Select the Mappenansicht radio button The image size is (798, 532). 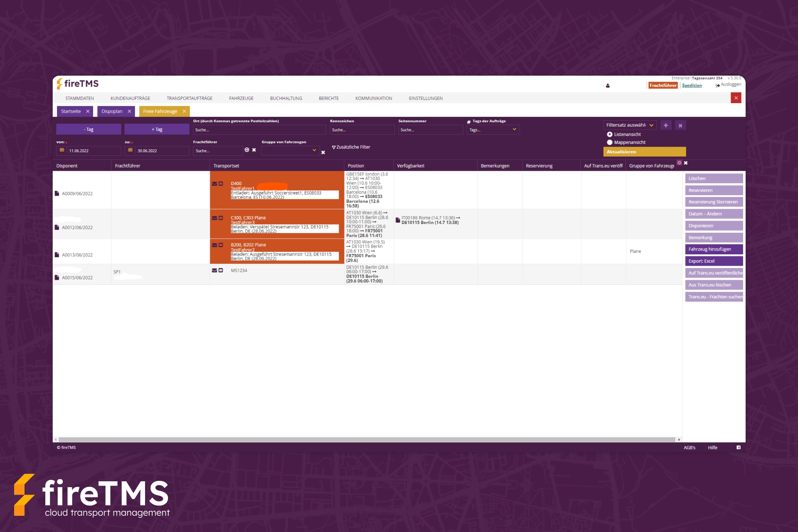point(610,142)
